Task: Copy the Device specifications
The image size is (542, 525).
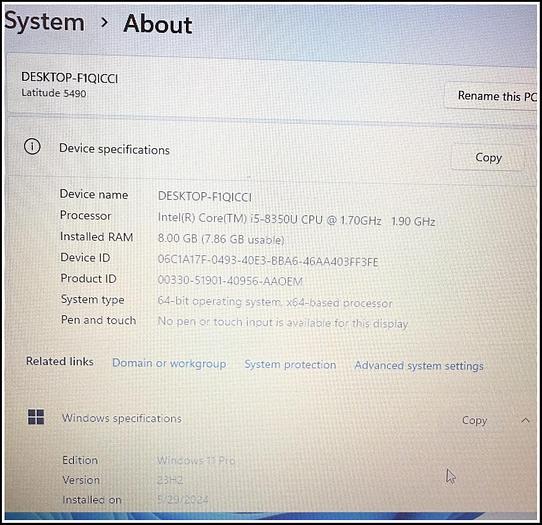Action: (x=488, y=158)
